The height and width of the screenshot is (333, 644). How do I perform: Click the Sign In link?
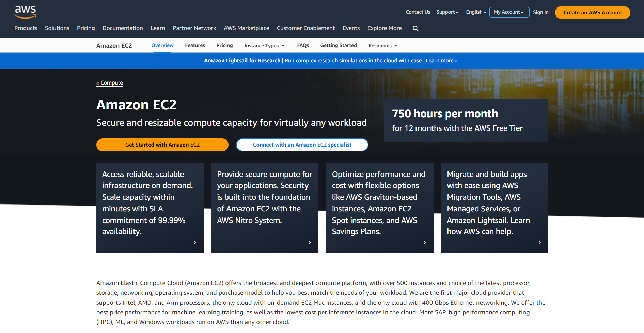tap(541, 12)
